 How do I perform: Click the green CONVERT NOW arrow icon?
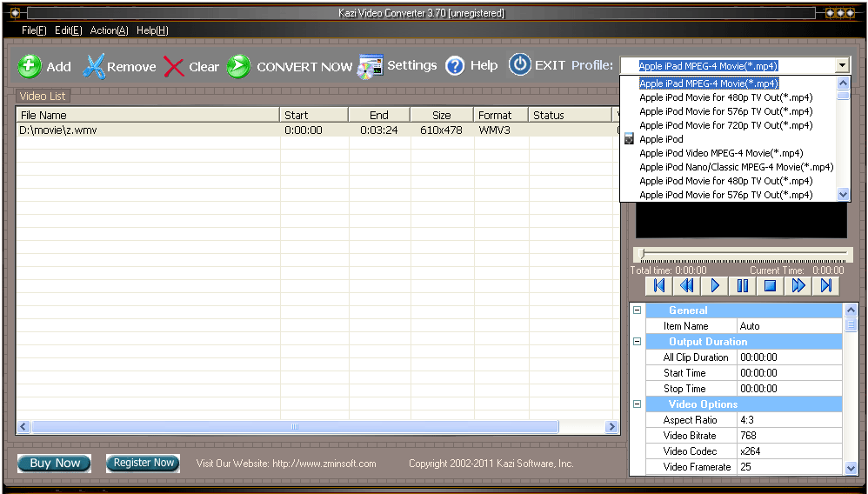coord(238,66)
